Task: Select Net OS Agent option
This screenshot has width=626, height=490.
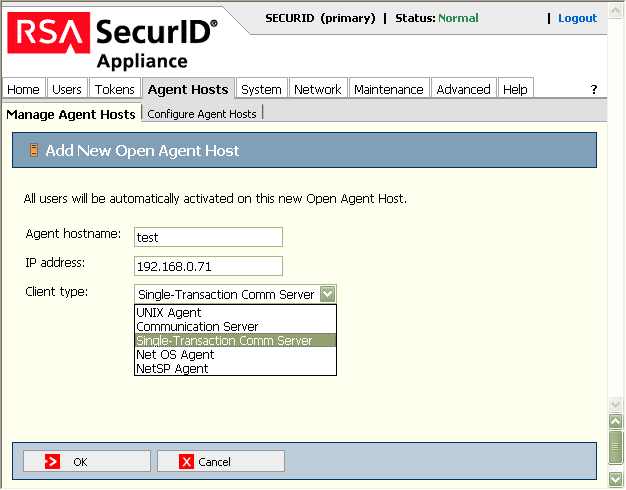Action: [236, 354]
